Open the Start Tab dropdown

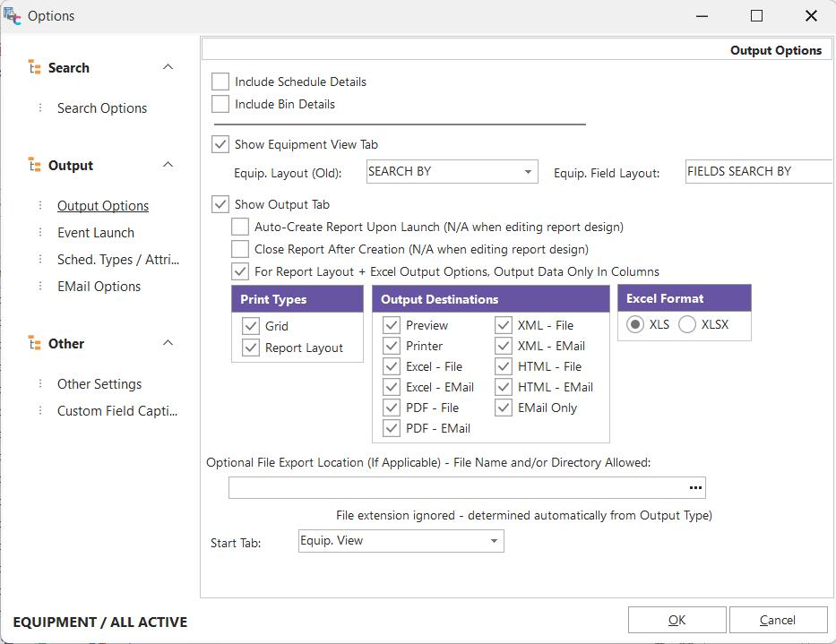pyautogui.click(x=494, y=541)
